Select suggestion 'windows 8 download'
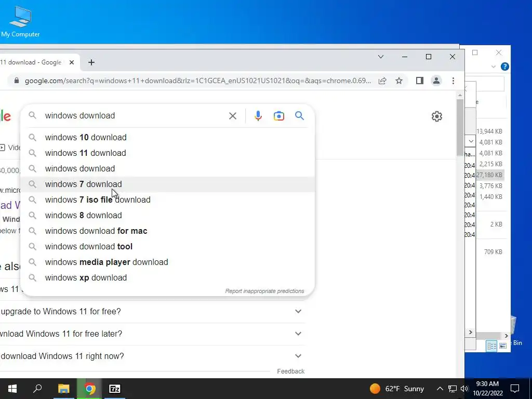 coord(168,216)
